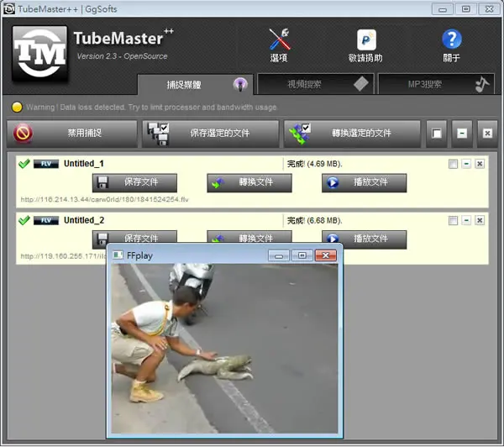
Task: Click the yellow warning status indicator
Action: tap(17, 107)
